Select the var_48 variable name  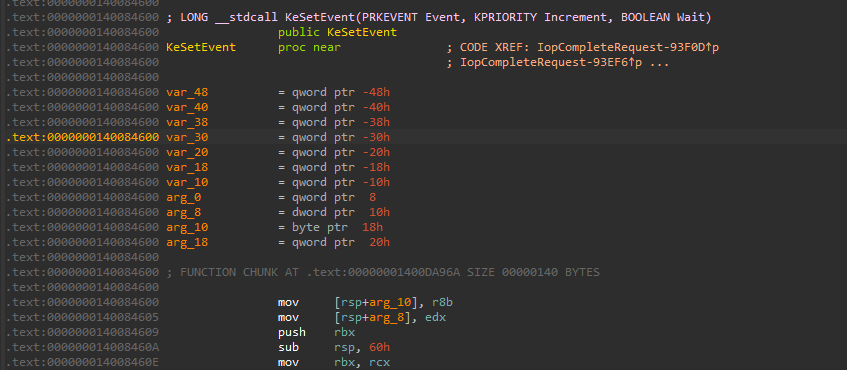pyautogui.click(x=187, y=92)
